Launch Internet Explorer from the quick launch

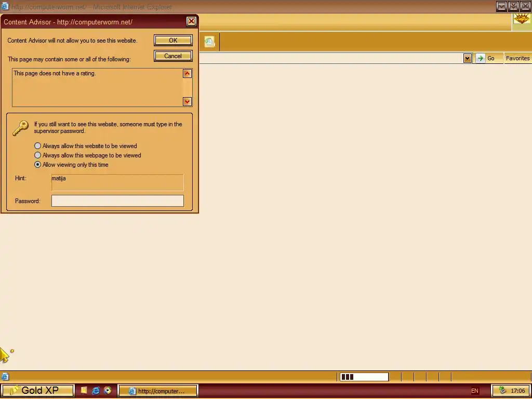coord(96,391)
